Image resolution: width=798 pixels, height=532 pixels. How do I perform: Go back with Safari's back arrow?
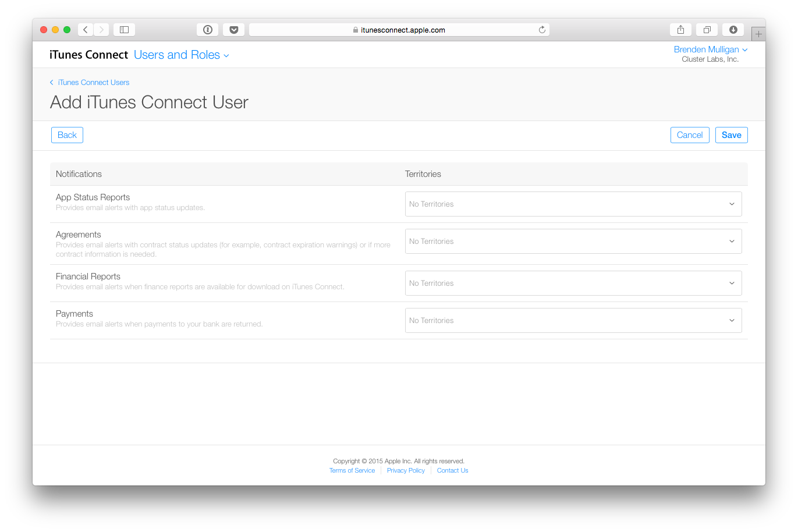(86, 30)
